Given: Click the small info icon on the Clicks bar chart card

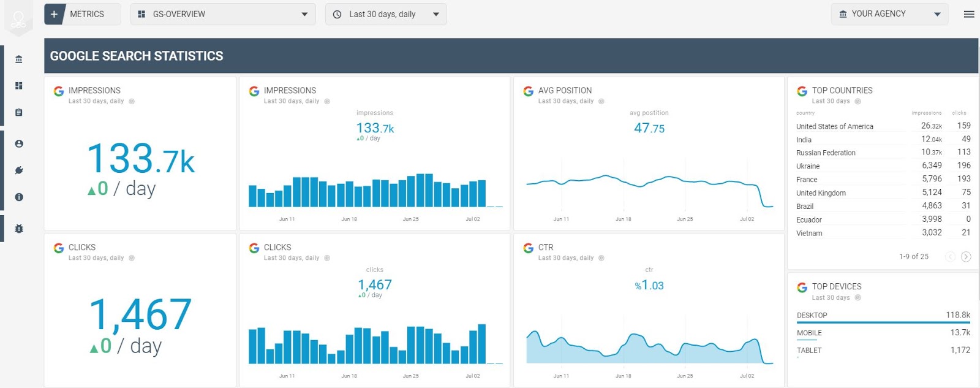Looking at the screenshot, I should 327,258.
